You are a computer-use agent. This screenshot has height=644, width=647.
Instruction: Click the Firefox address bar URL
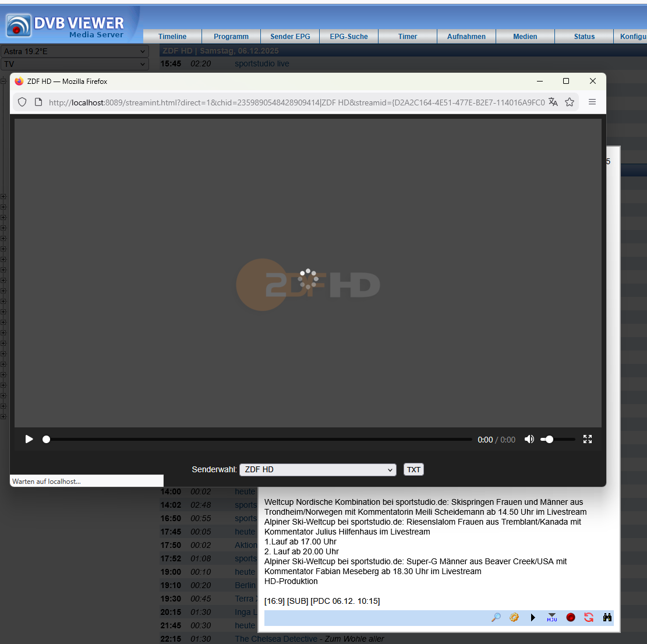click(296, 102)
